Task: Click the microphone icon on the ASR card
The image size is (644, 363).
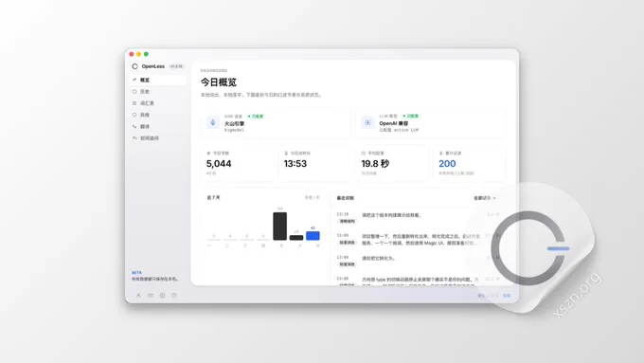Action: 213,122
